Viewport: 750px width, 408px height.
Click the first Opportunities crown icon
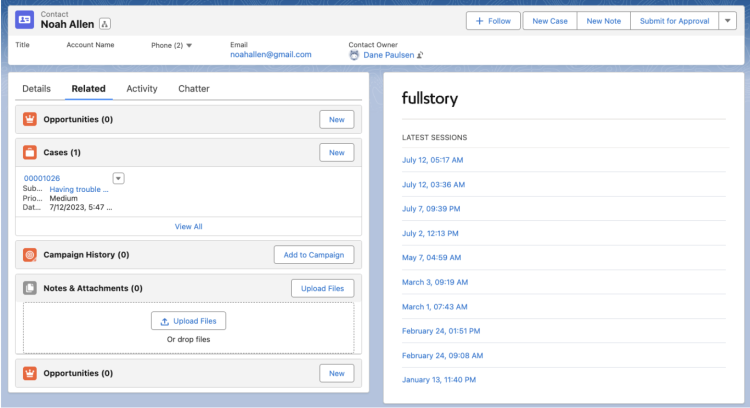30,119
